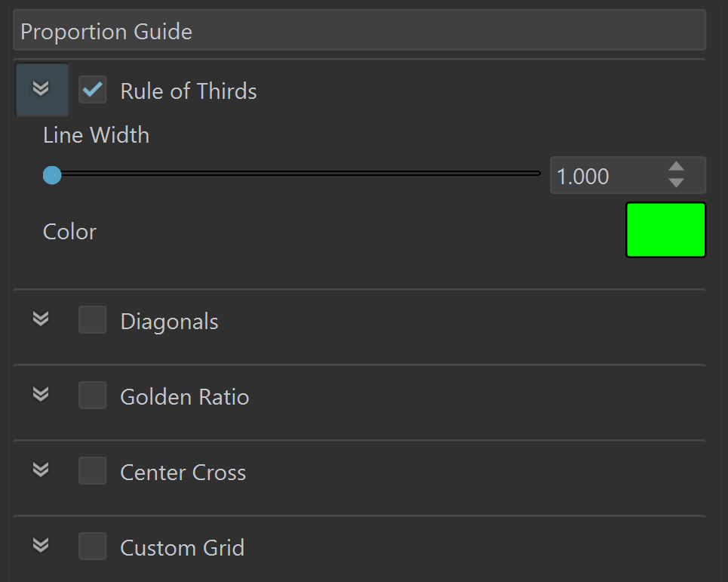Enable the Diagonals checkbox
The image size is (728, 582).
pos(92,319)
